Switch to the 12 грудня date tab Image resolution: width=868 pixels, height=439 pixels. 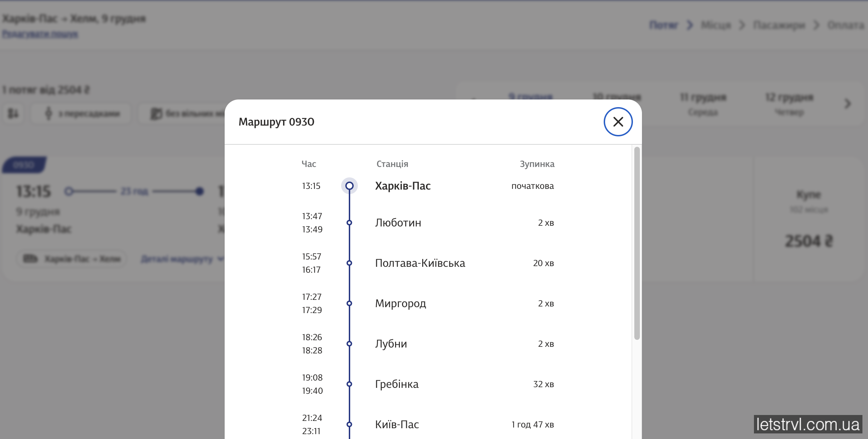[789, 104]
